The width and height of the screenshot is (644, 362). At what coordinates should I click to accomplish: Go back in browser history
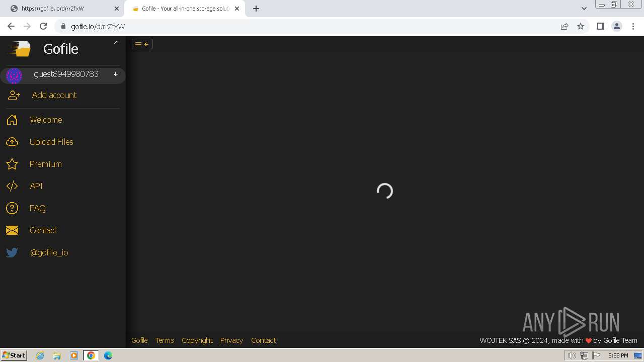(x=11, y=26)
